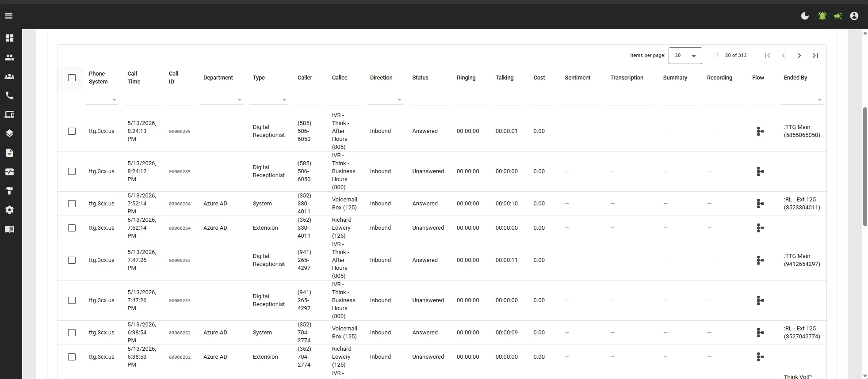The image size is (868, 379).
Task: Sort by the Call Time column header
Action: 134,78
